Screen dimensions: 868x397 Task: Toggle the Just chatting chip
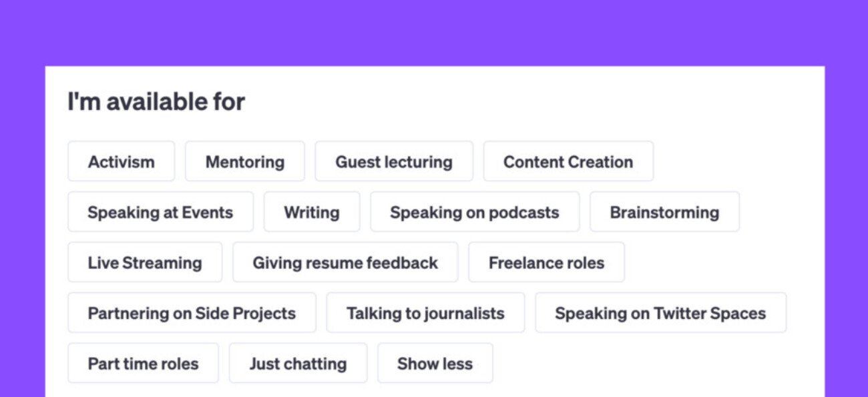click(297, 364)
